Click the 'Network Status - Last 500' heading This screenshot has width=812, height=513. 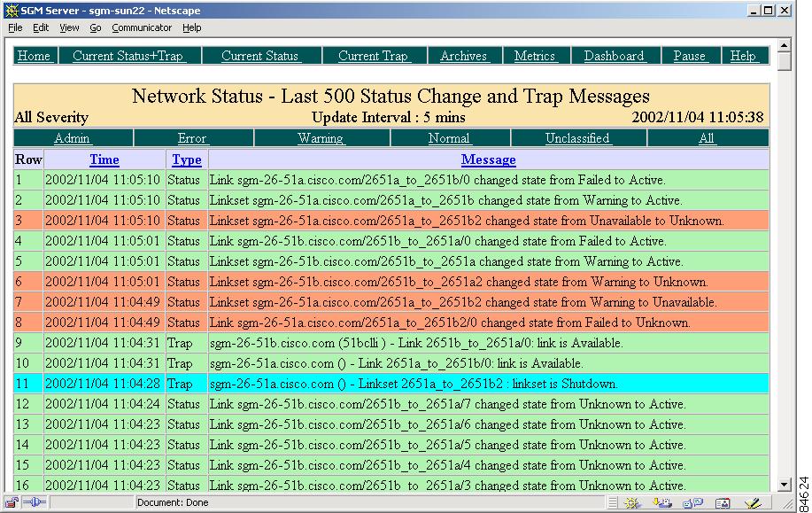391,96
